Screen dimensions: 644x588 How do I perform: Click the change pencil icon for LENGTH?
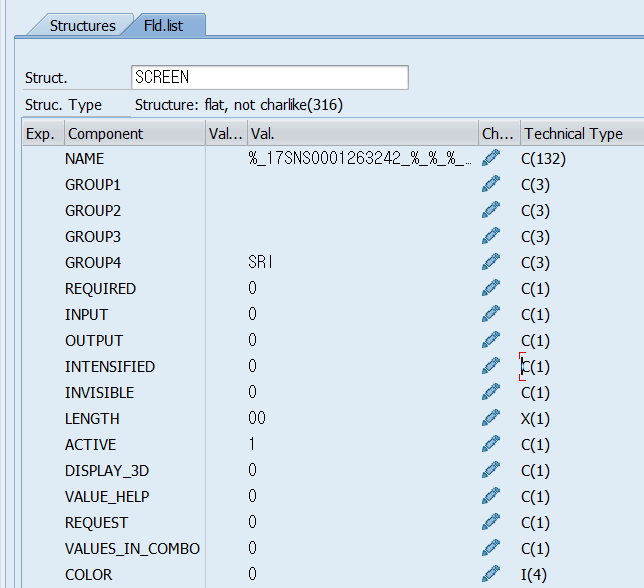(x=491, y=418)
